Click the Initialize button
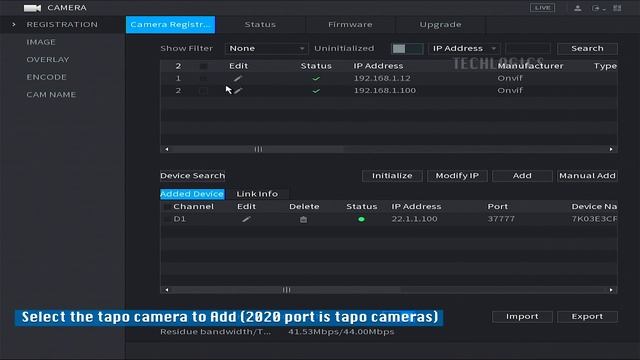 (x=392, y=176)
